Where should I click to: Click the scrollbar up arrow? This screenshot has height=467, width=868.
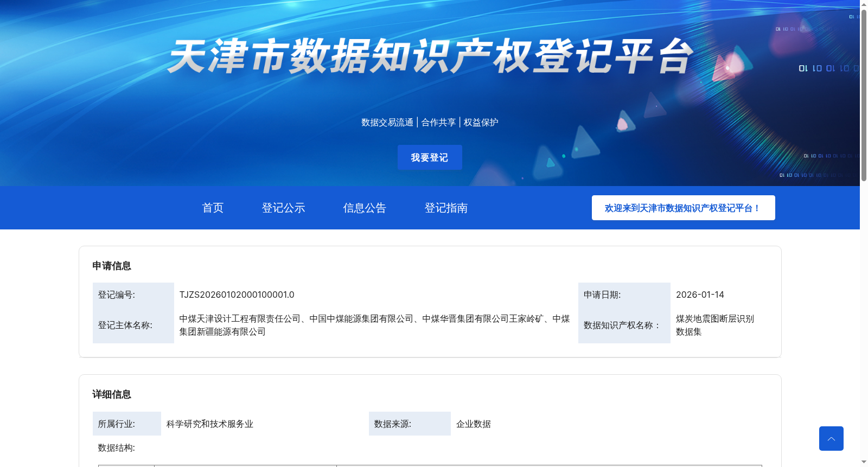coord(864,4)
